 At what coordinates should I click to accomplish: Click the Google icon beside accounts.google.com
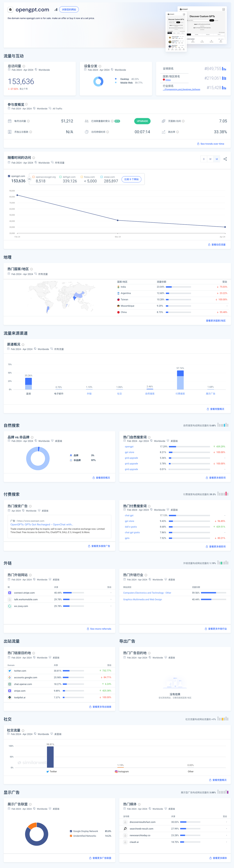[10, 677]
